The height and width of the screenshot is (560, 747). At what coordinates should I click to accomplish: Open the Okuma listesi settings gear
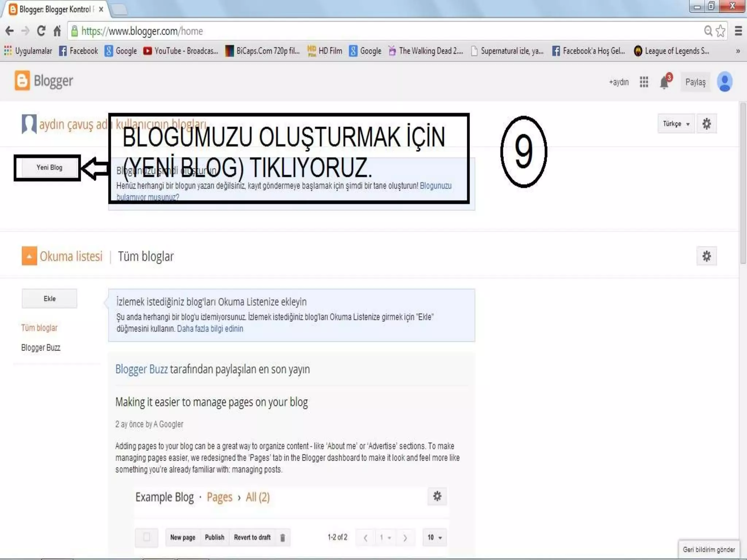click(x=707, y=256)
